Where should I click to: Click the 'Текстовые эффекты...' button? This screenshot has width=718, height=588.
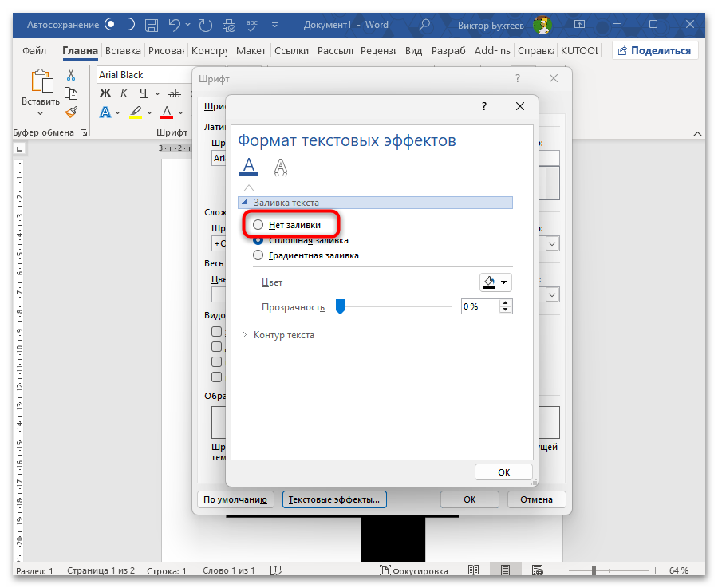tap(334, 499)
